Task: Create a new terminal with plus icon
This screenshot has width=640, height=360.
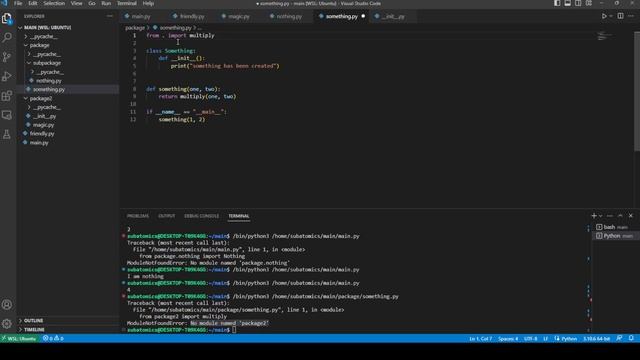Action: click(x=594, y=216)
